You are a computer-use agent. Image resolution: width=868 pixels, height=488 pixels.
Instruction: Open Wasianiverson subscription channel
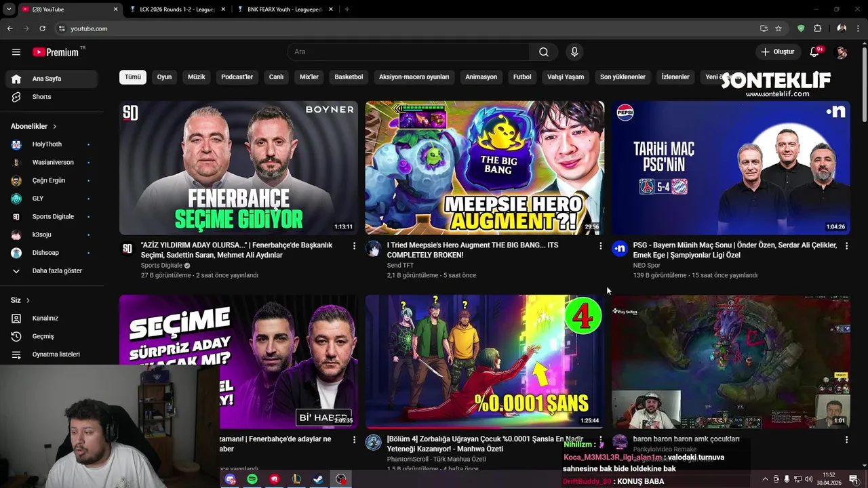(52, 163)
